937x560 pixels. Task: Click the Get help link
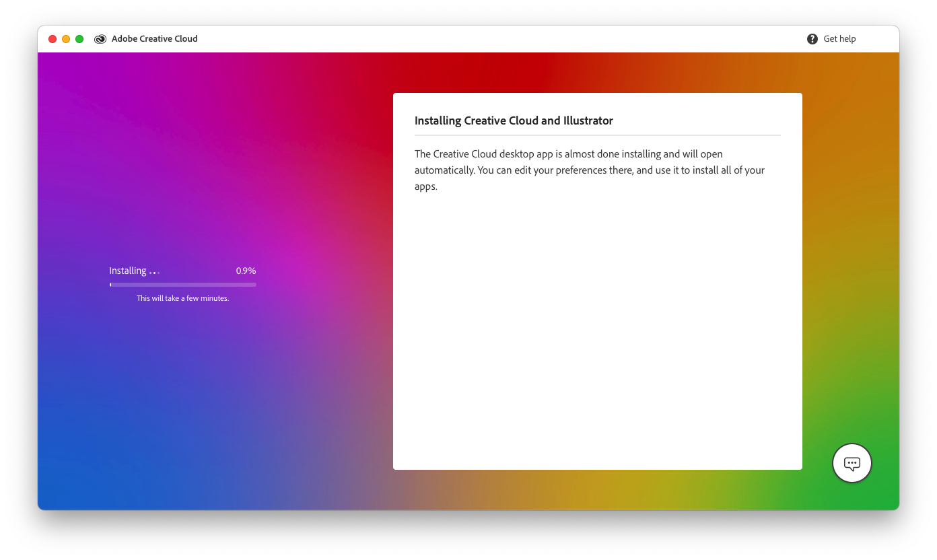point(839,38)
